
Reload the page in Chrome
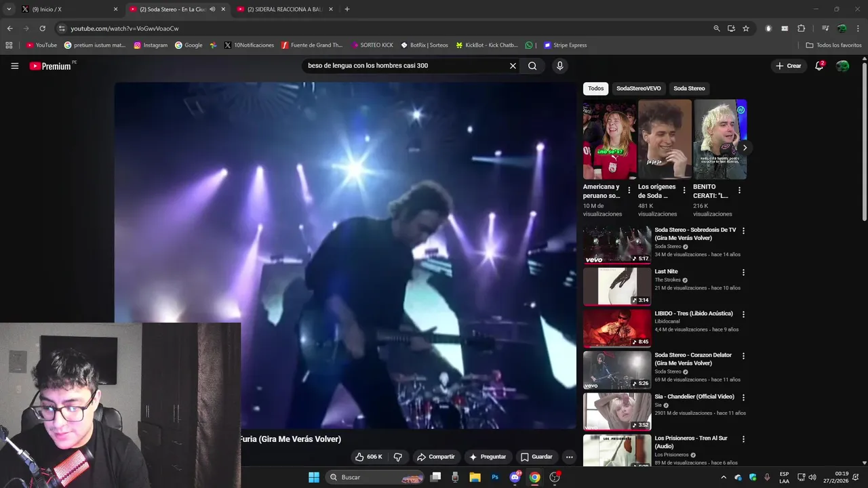tap(42, 28)
